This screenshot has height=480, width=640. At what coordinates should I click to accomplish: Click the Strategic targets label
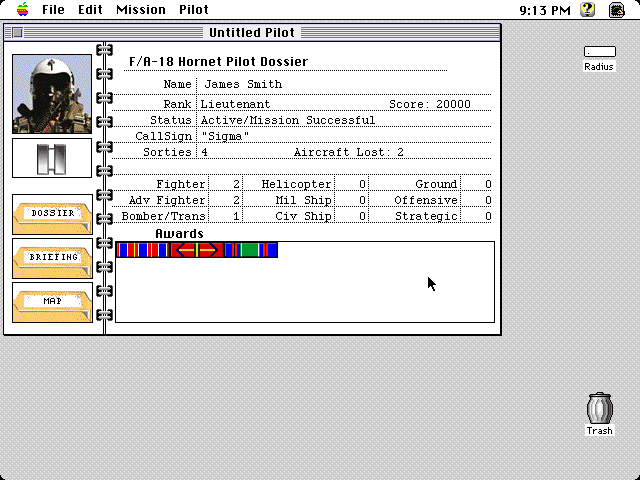pyautogui.click(x=426, y=216)
